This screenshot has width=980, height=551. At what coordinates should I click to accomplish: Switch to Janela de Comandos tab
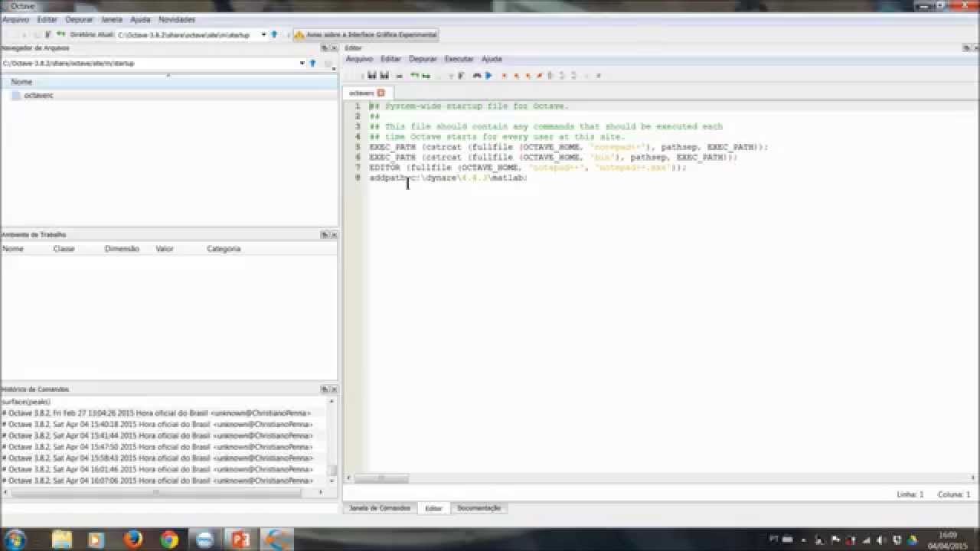tap(380, 508)
